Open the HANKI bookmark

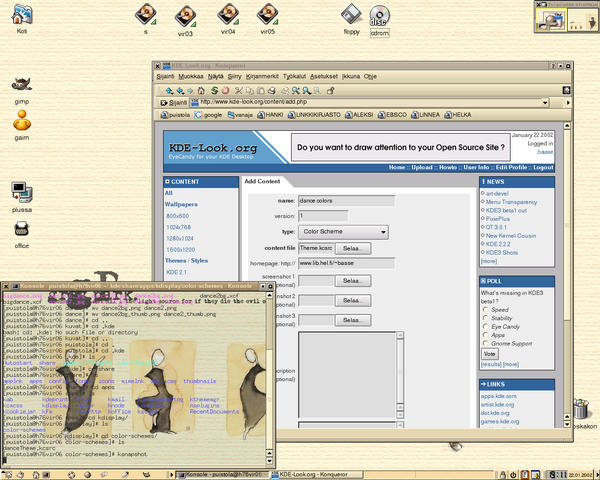tap(270, 115)
